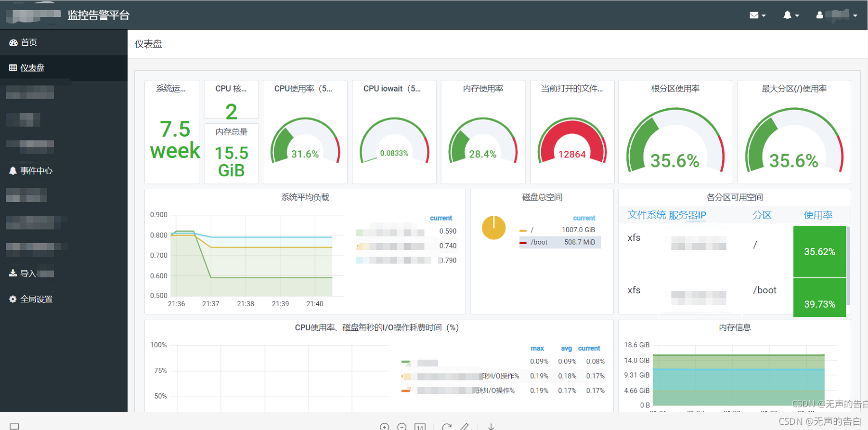This screenshot has width=868, height=430.
Task: Open the mail envelope icon in header
Action: [x=754, y=15]
